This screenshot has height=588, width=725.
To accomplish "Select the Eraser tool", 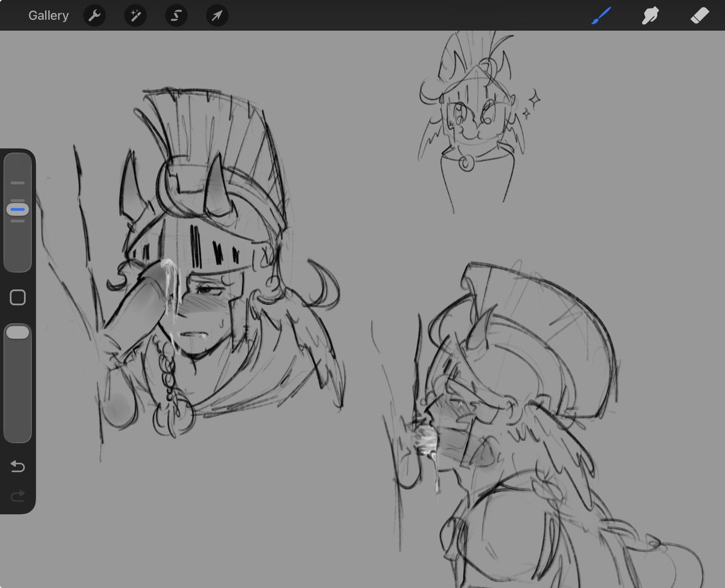I will (x=698, y=16).
